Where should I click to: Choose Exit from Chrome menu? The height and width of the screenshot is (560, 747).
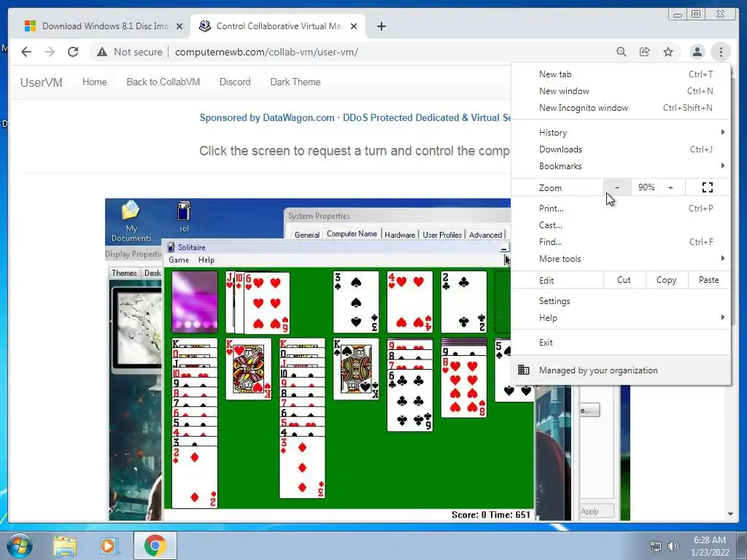point(621,343)
